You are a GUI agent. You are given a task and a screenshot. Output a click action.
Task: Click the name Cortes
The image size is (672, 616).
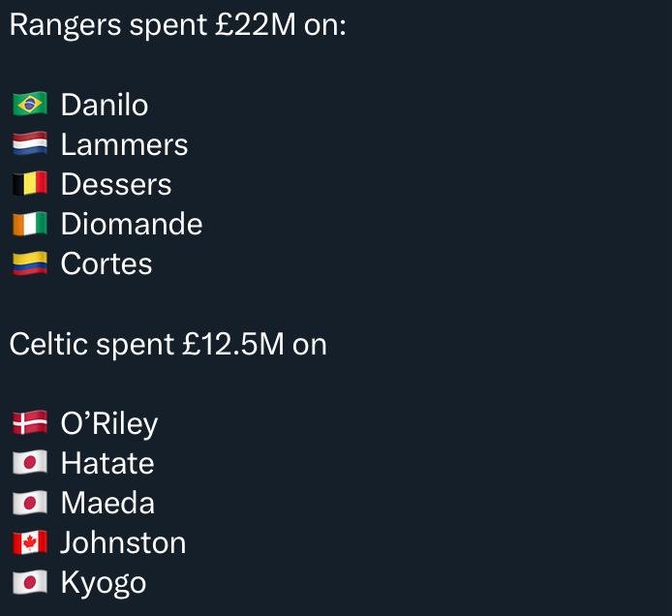click(107, 263)
